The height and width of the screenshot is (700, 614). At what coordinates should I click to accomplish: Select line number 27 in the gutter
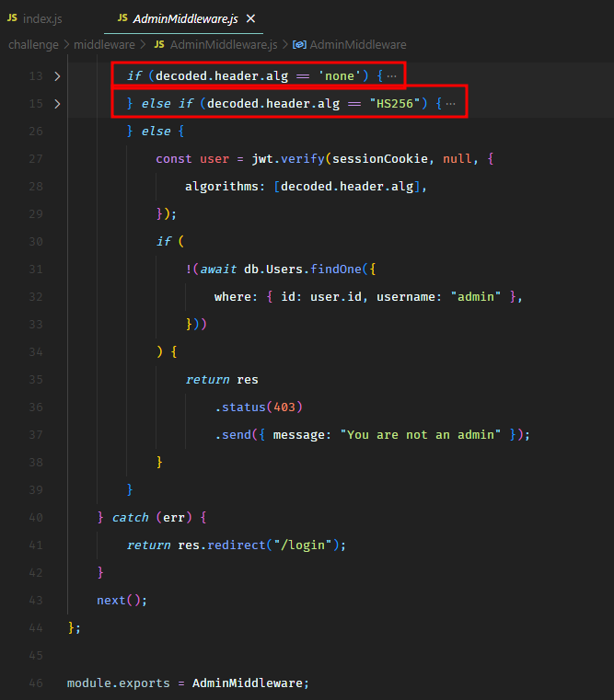tap(37, 159)
